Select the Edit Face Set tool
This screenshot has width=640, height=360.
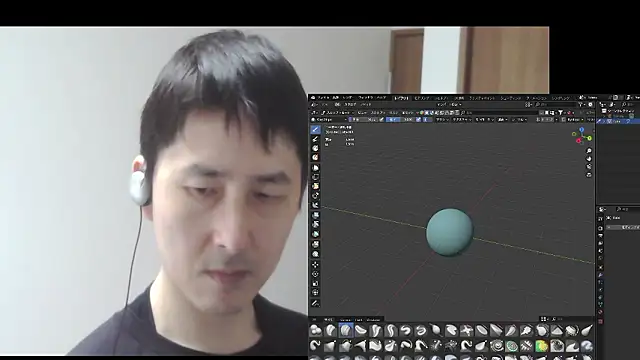point(315,244)
